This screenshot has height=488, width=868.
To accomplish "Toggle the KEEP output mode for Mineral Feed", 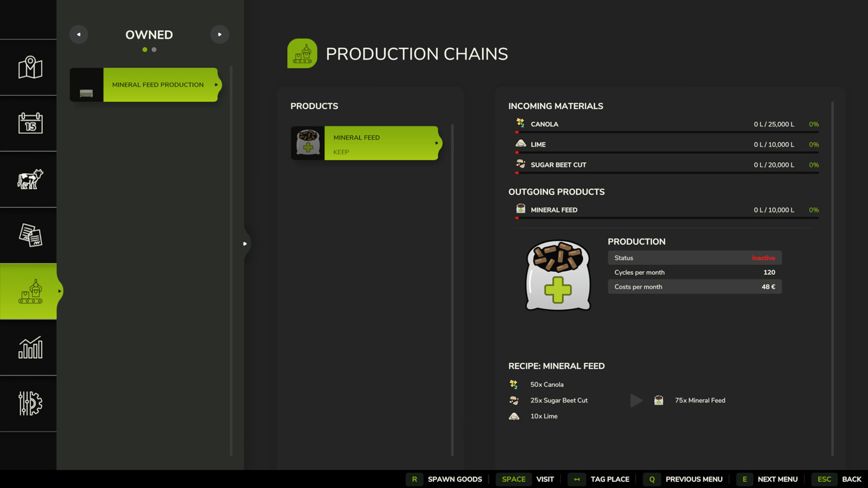I will pos(341,152).
